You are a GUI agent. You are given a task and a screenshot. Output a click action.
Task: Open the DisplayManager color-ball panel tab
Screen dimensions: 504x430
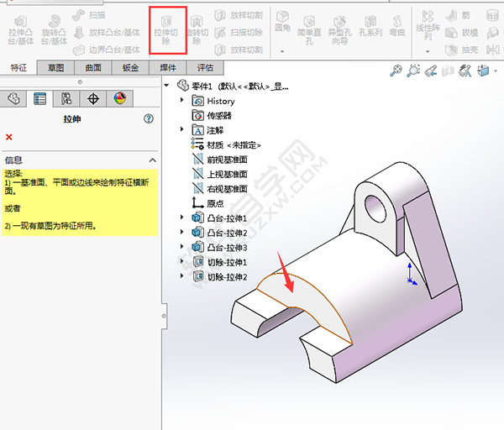(120, 98)
